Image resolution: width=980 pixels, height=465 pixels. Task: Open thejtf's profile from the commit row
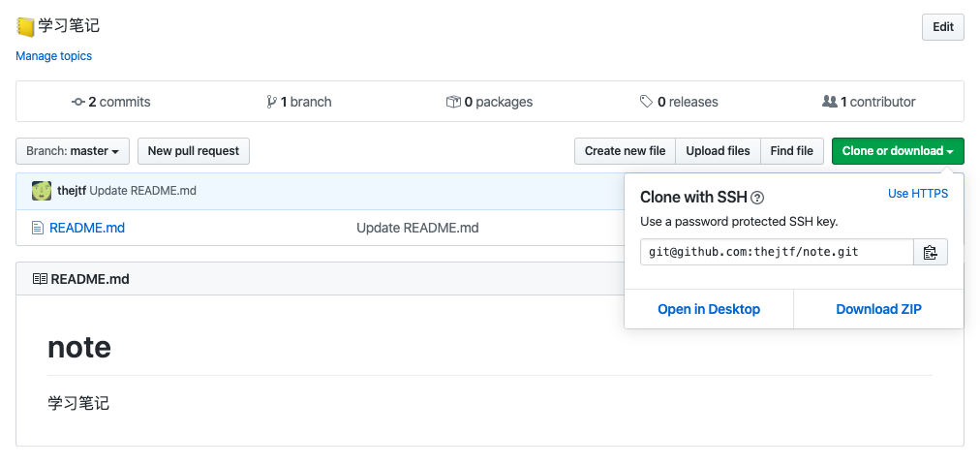coord(72,191)
